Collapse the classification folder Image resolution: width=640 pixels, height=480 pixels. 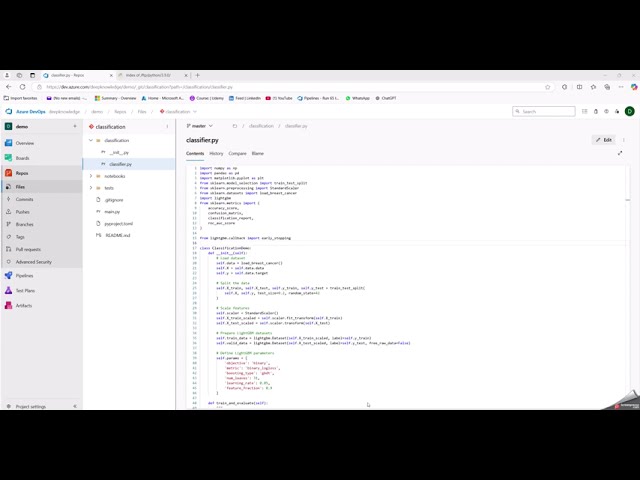[x=91, y=140]
